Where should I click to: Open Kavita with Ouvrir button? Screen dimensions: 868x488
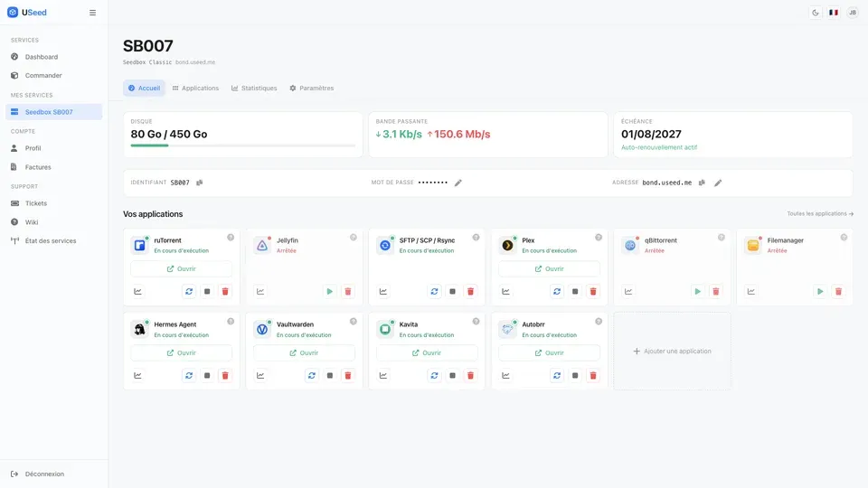pyautogui.click(x=427, y=353)
